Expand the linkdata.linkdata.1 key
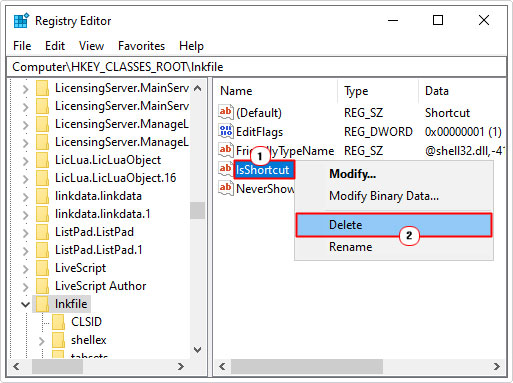The width and height of the screenshot is (513, 383). [x=25, y=215]
